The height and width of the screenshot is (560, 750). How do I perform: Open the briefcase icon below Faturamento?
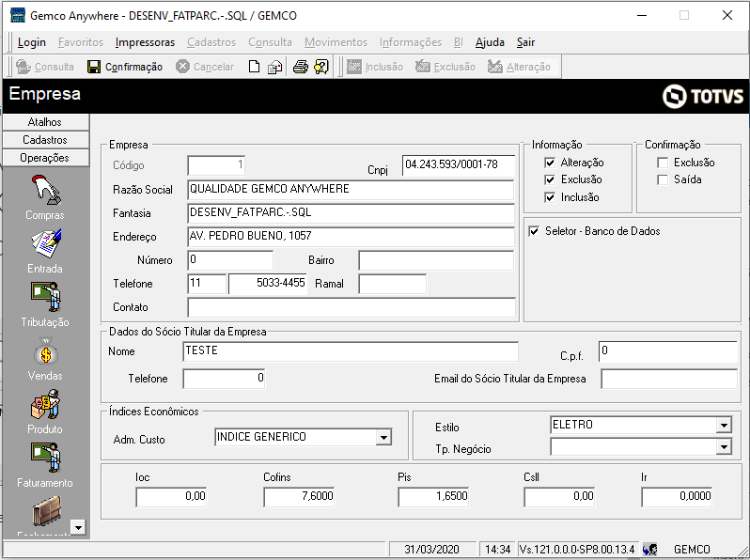pyautogui.click(x=46, y=510)
